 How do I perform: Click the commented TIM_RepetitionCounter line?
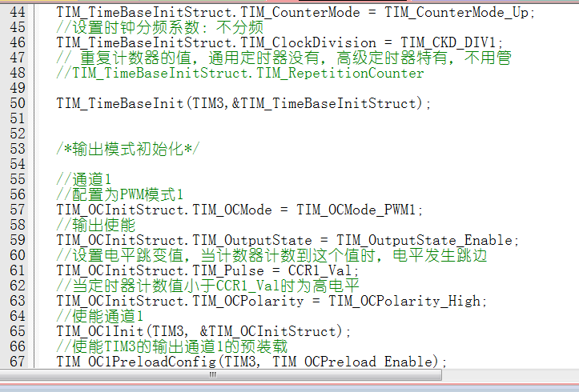point(240,73)
